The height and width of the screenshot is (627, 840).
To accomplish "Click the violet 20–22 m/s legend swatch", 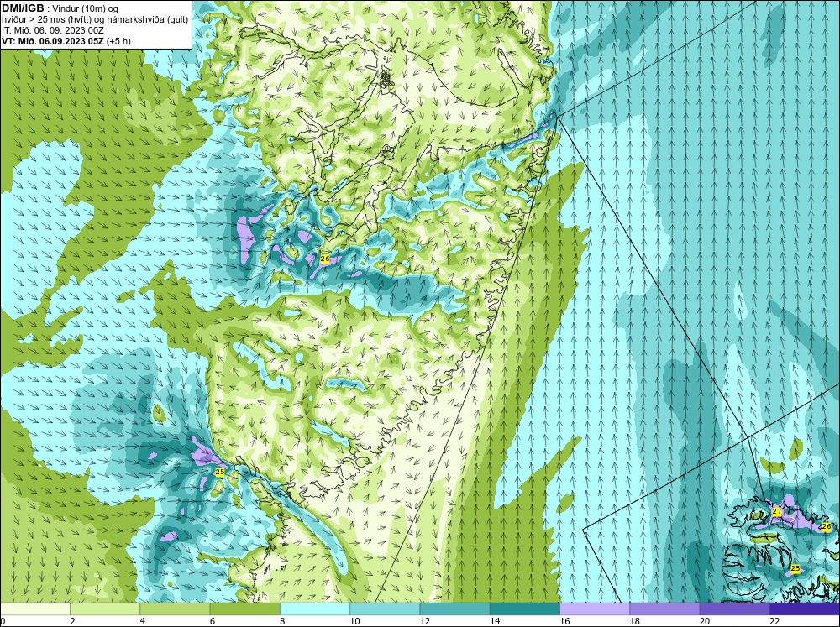I will (735, 609).
